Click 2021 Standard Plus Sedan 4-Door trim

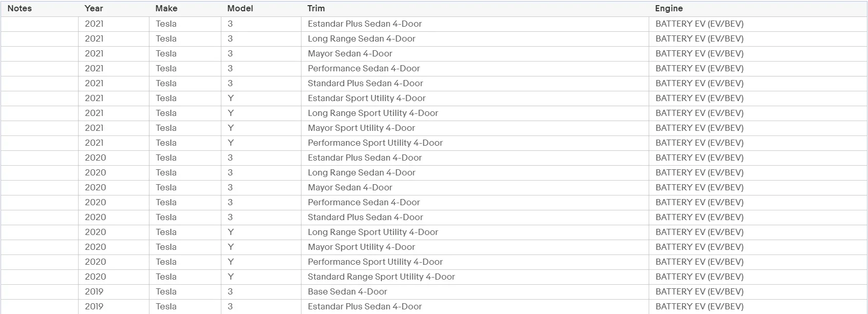click(x=365, y=83)
